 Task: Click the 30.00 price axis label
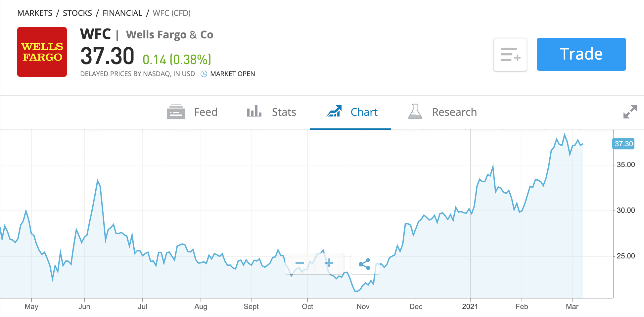626,210
